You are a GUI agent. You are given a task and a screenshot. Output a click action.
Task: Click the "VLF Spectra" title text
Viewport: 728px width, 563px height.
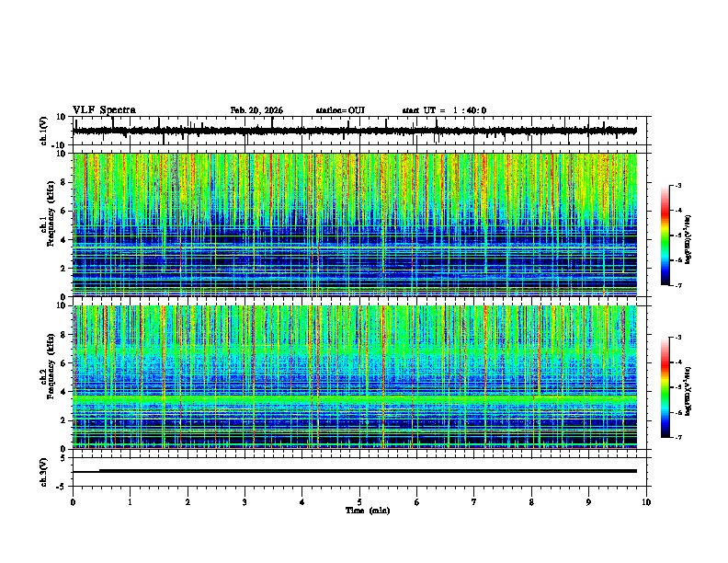pos(104,110)
